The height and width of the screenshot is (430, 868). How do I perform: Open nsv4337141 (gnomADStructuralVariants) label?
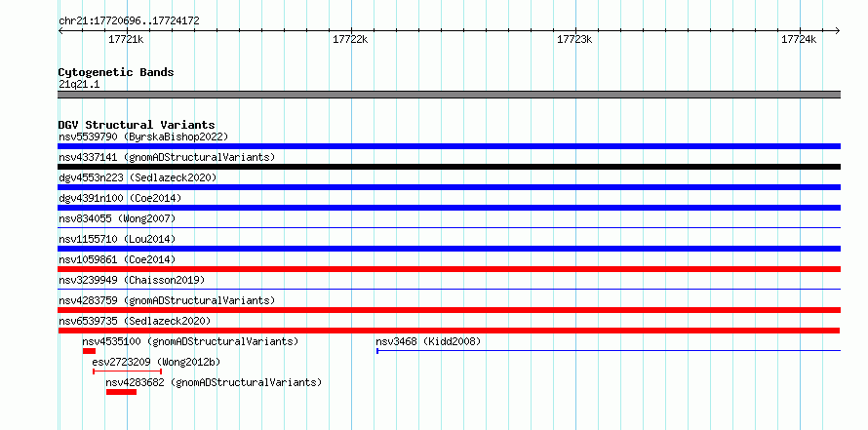[x=167, y=157]
